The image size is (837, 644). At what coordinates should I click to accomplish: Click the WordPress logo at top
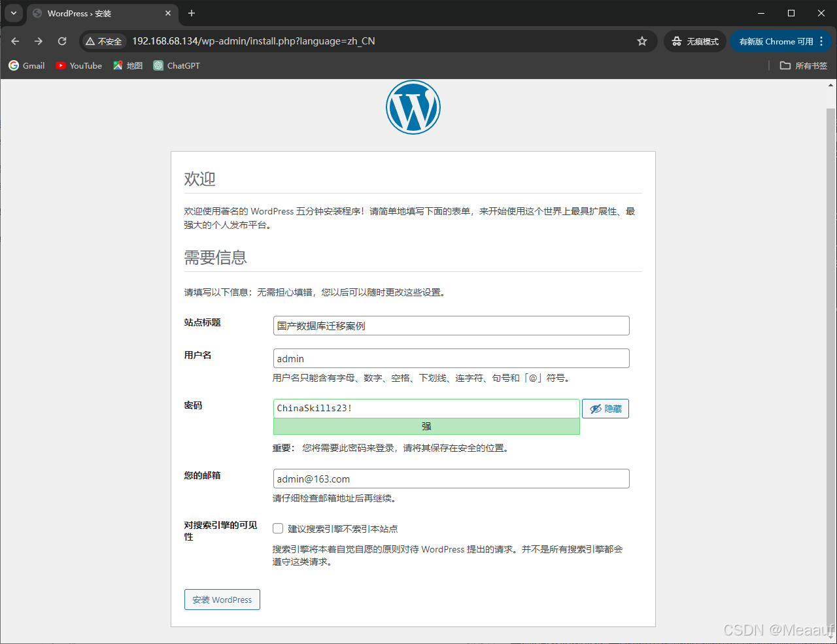click(x=413, y=107)
